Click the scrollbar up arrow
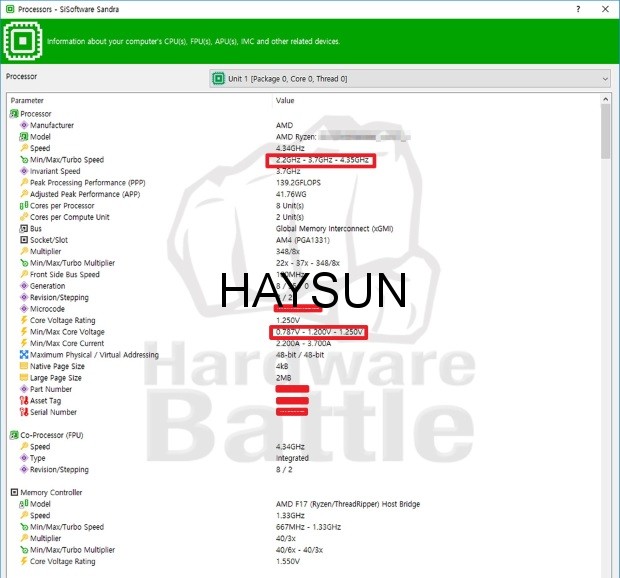This screenshot has height=578, width=620. 605,101
